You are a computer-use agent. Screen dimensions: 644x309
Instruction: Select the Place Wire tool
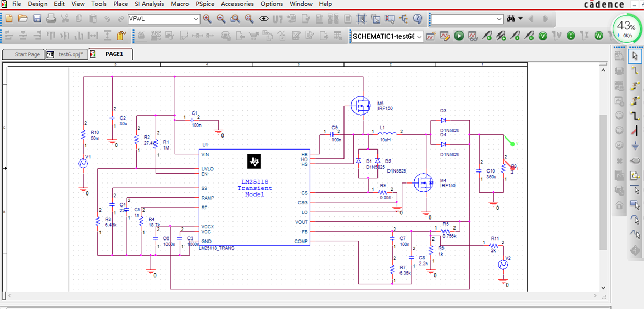tap(635, 70)
